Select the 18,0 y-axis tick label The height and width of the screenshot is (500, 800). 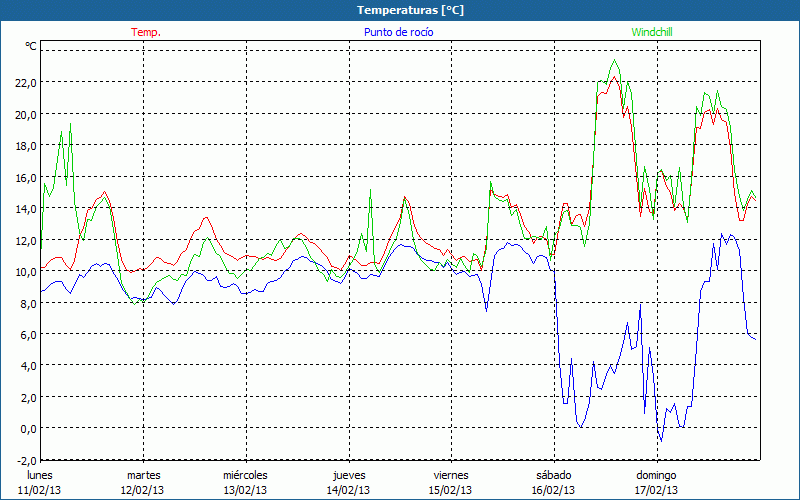(25, 145)
